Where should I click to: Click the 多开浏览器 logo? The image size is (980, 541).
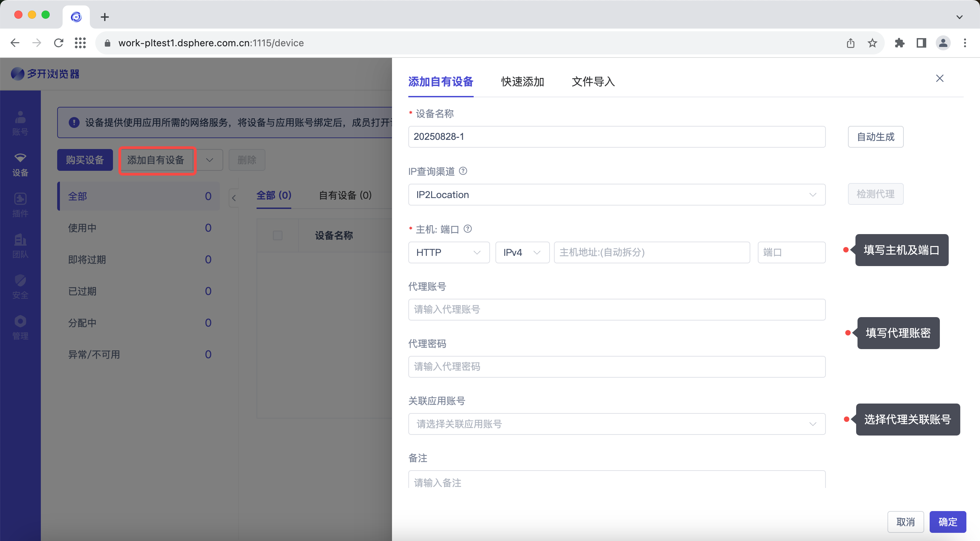pos(45,74)
